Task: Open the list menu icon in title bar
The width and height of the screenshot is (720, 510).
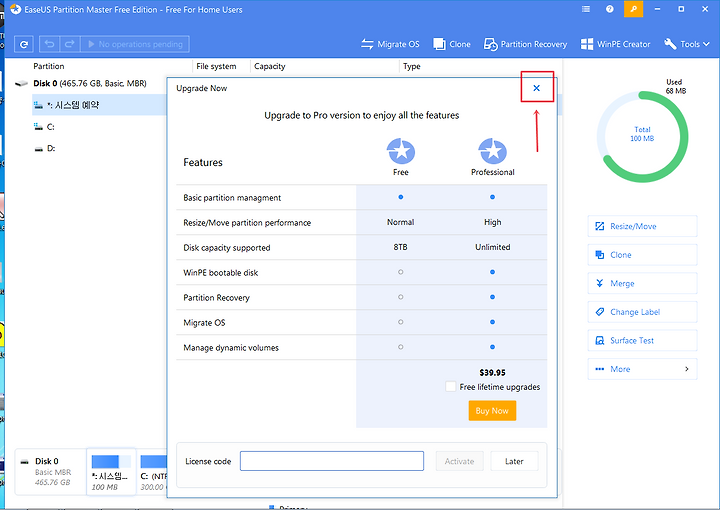Action: (586, 9)
